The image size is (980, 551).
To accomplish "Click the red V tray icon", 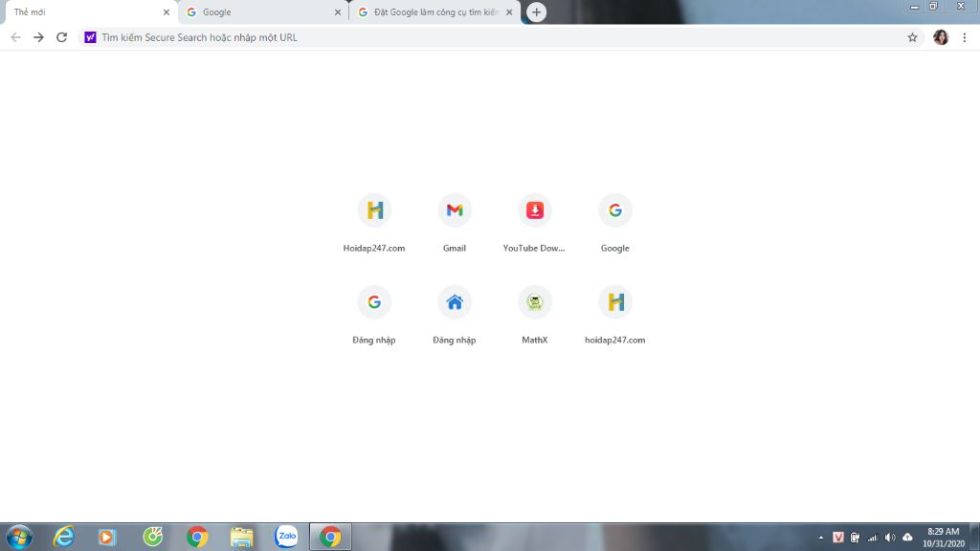I will 838,538.
